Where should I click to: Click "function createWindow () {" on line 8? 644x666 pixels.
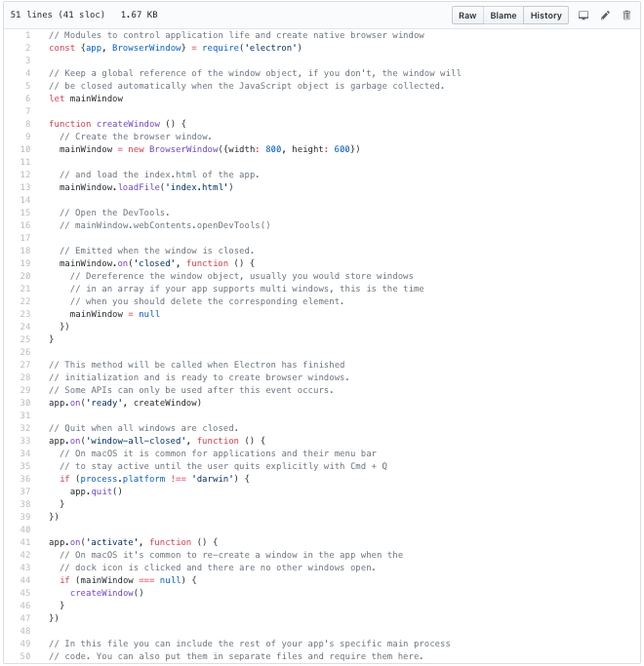117,124
